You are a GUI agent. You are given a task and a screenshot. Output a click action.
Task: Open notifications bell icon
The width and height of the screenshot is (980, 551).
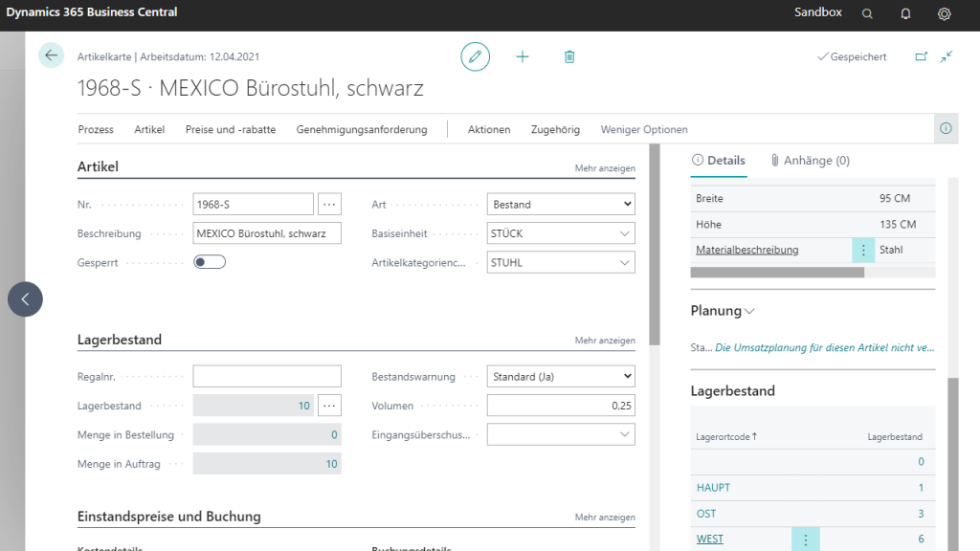coord(905,13)
